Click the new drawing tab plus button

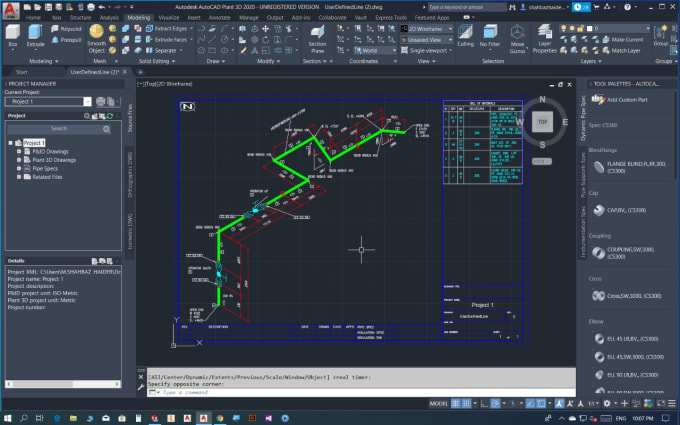(140, 72)
